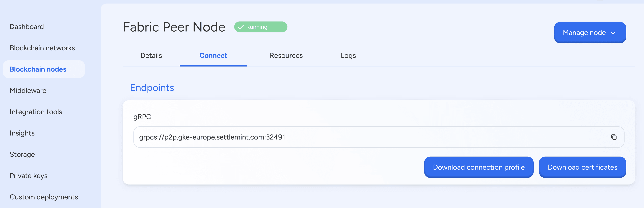The image size is (644, 208).
Task: Open Private keys page
Action: pos(29,176)
